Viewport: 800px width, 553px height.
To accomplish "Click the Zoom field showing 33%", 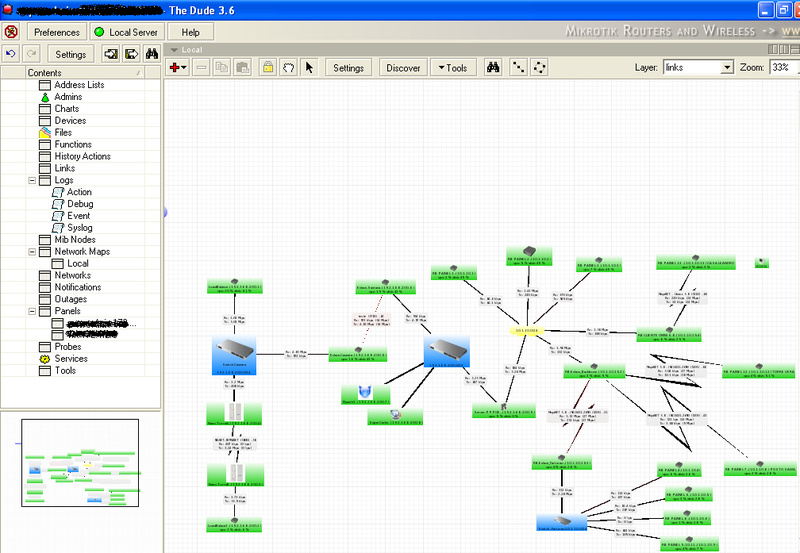I will tap(784, 67).
